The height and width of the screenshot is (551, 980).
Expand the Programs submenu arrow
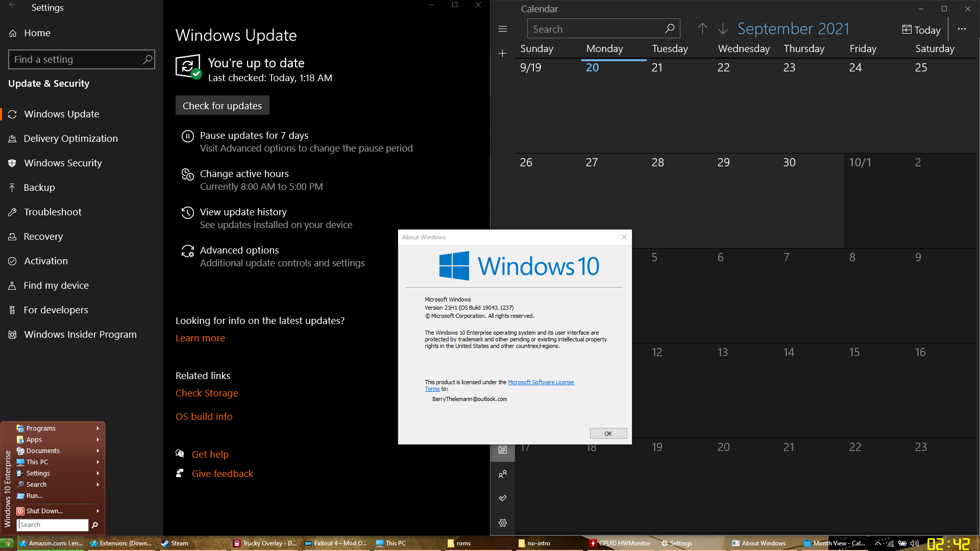point(97,429)
